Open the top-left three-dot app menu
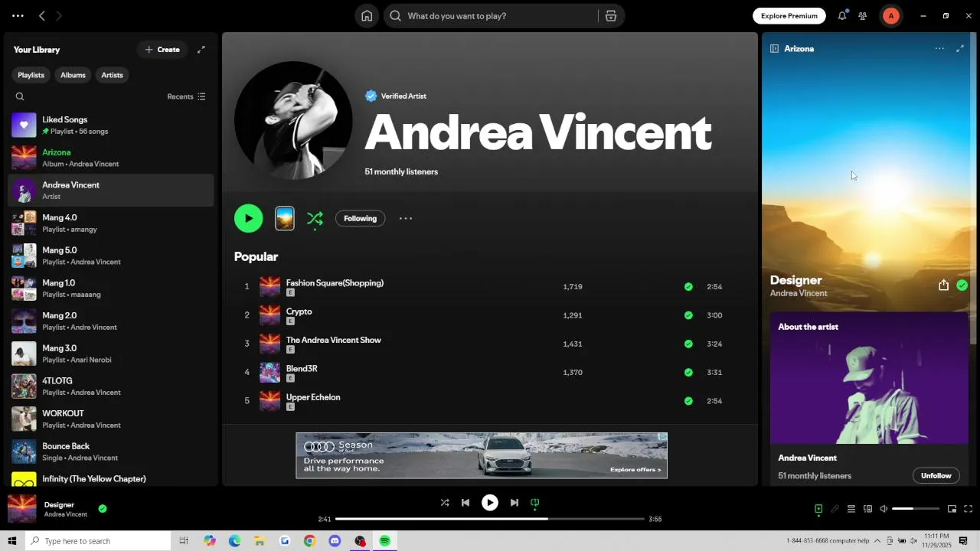 (18, 16)
